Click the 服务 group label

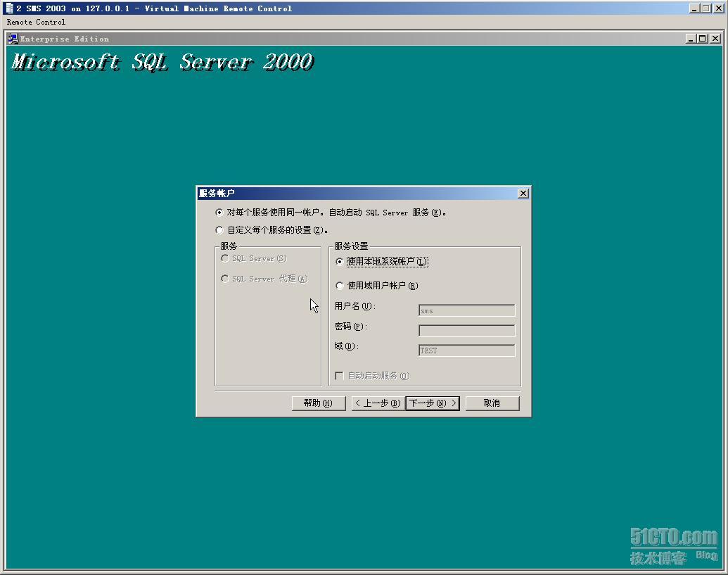pos(229,246)
